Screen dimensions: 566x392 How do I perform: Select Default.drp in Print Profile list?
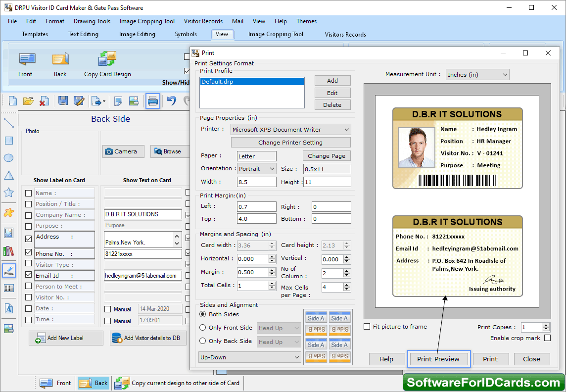point(252,82)
